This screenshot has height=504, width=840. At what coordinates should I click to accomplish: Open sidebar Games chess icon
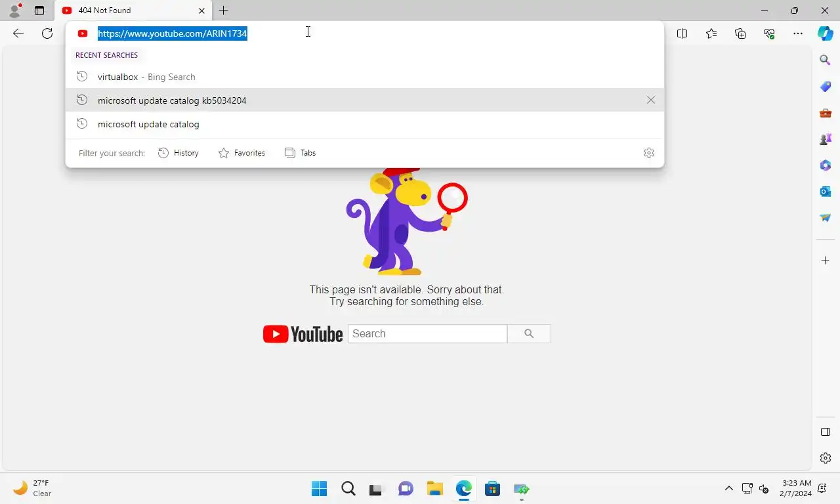[826, 139]
